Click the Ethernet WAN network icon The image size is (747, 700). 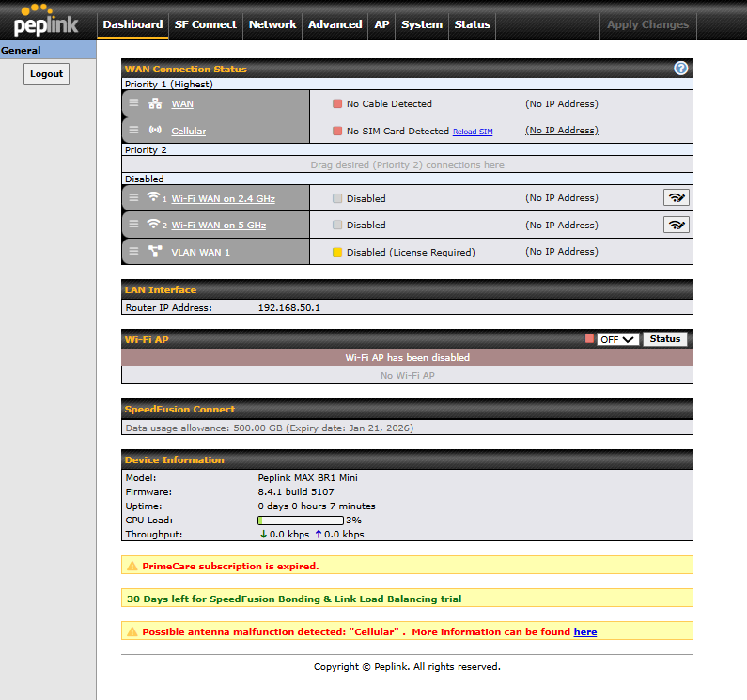pyautogui.click(x=155, y=103)
